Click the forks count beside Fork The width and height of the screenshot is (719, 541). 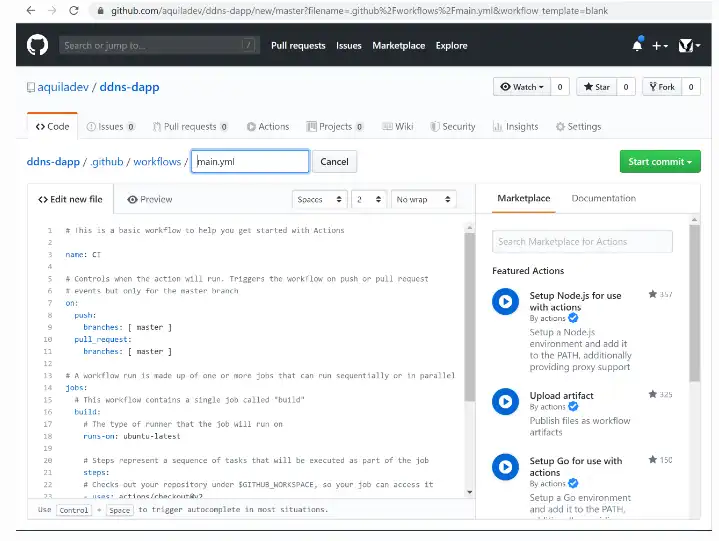tap(691, 87)
